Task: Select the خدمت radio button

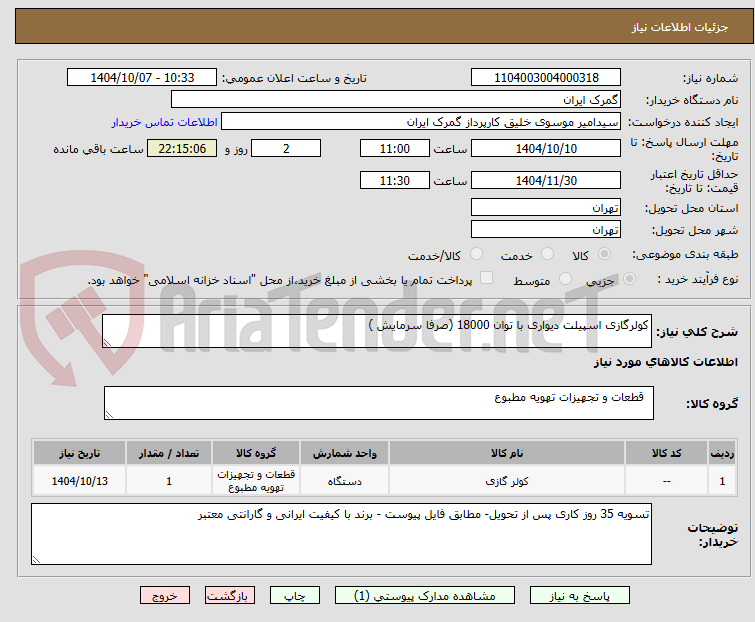Action: (547, 254)
